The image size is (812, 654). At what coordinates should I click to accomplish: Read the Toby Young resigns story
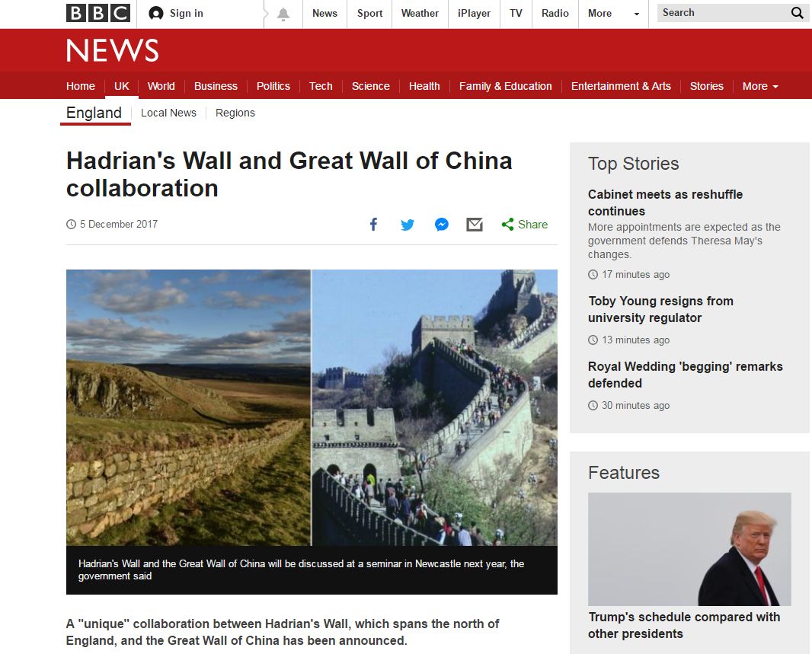coord(660,309)
